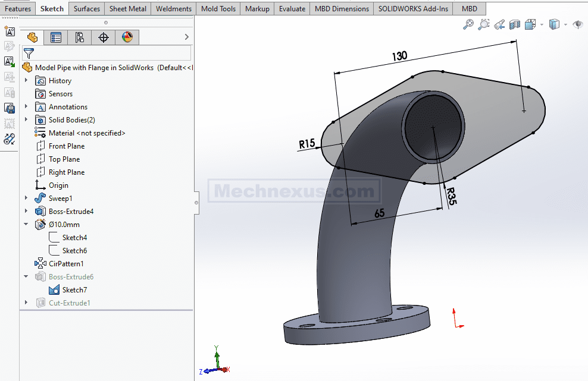Select the Zoom to Area tool
This screenshot has height=381, width=588.
click(484, 24)
